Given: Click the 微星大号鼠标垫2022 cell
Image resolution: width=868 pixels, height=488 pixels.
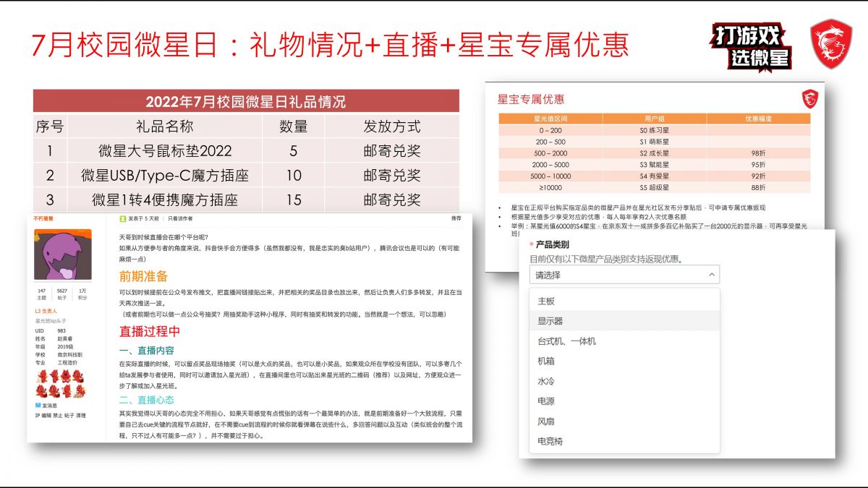Looking at the screenshot, I should coord(165,151).
